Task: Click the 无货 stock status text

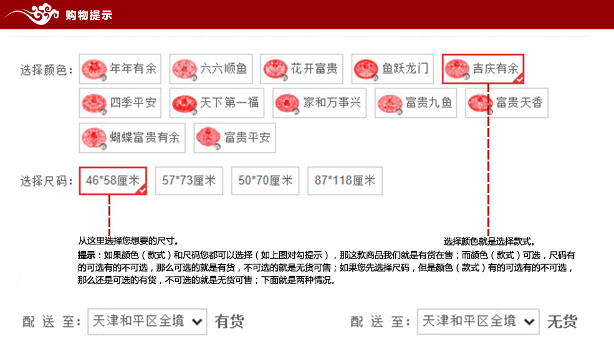Action: click(x=562, y=322)
